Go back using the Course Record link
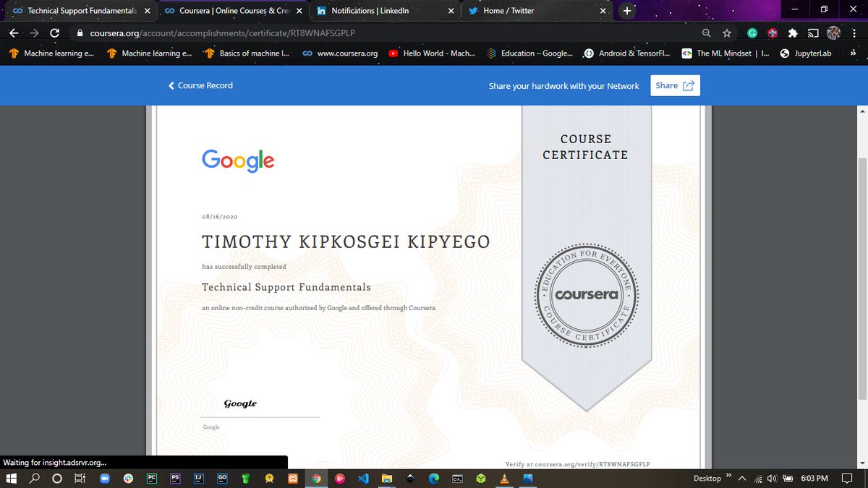 (x=200, y=85)
